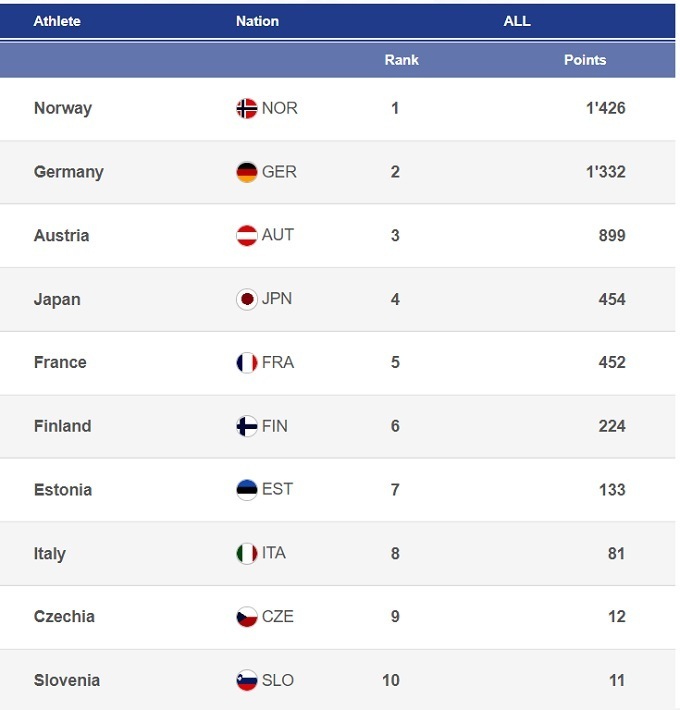Click the France flag icon
The width and height of the screenshot is (680, 710).
click(247, 363)
